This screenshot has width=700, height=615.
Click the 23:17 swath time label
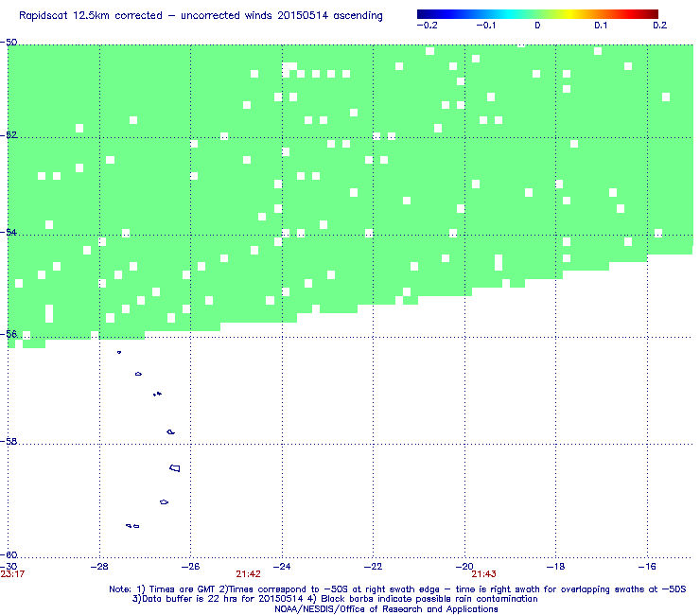(12, 574)
